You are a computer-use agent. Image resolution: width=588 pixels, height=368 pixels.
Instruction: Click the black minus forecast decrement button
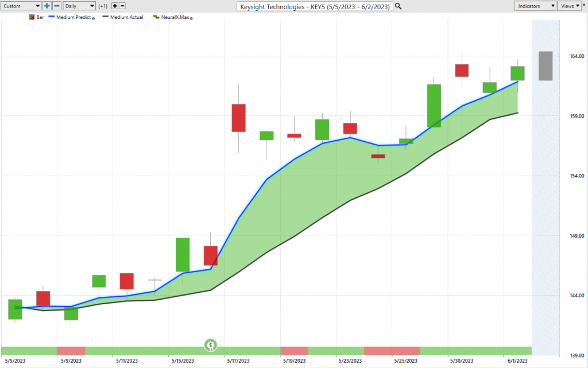pyautogui.click(x=122, y=6)
